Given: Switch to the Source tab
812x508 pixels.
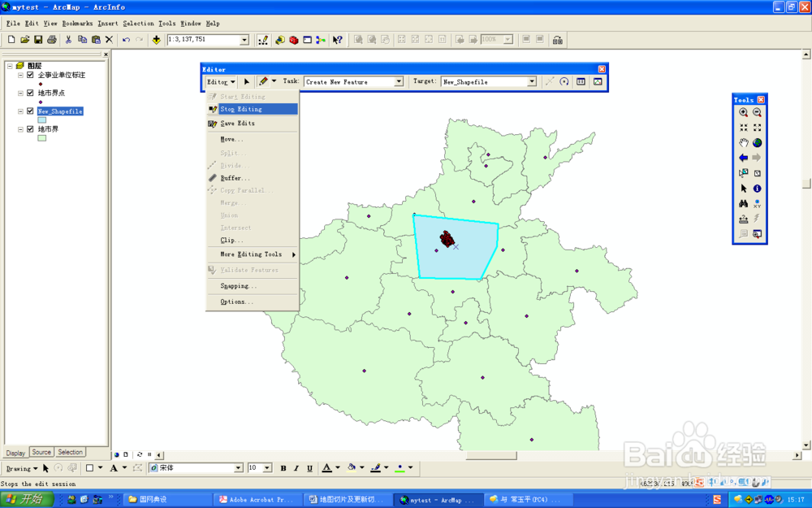Looking at the screenshot, I should pos(41,452).
